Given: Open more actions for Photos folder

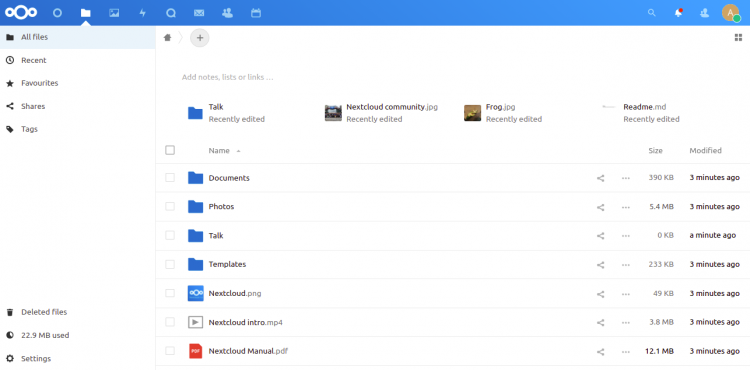Looking at the screenshot, I should pos(626,207).
